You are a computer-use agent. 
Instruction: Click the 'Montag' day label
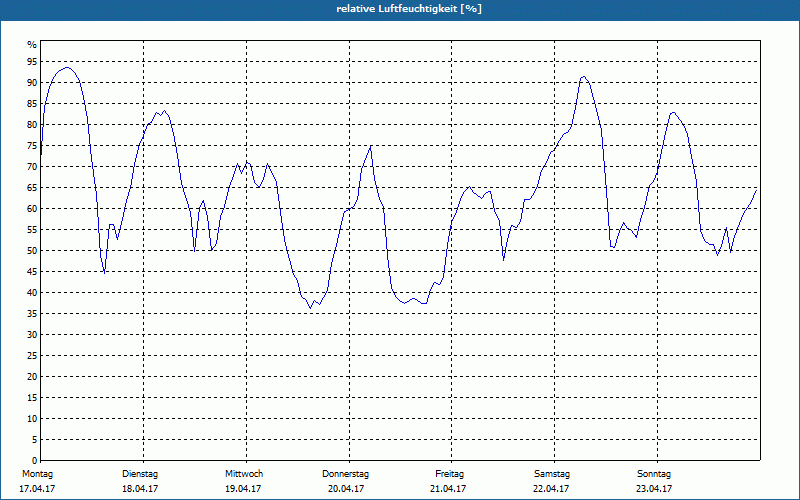[x=38, y=474]
